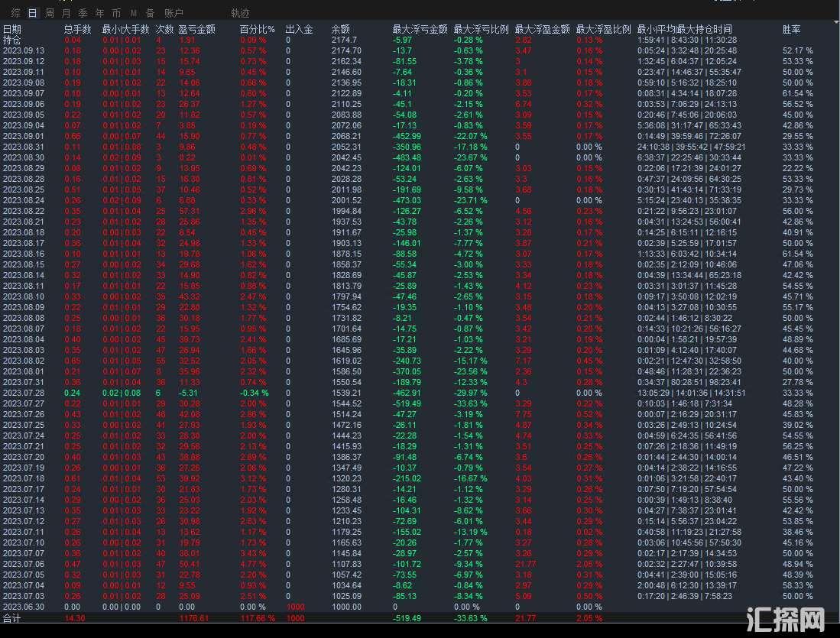Click the 2174.70 balance cell

point(346,50)
